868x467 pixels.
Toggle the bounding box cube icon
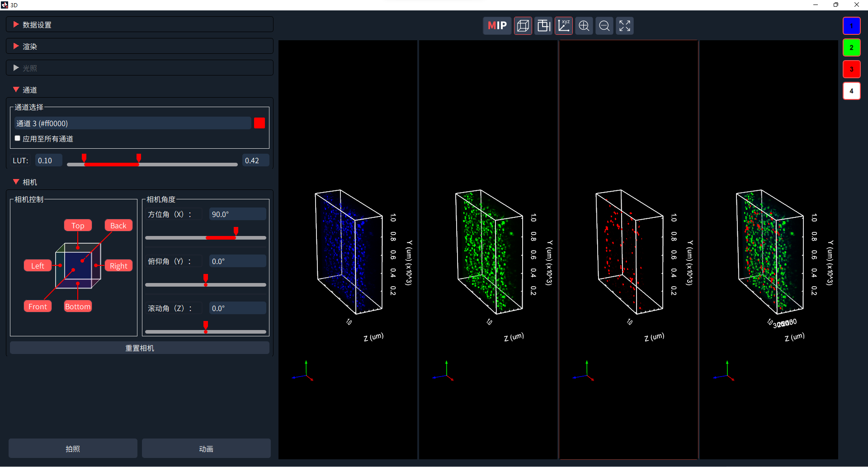pos(523,26)
